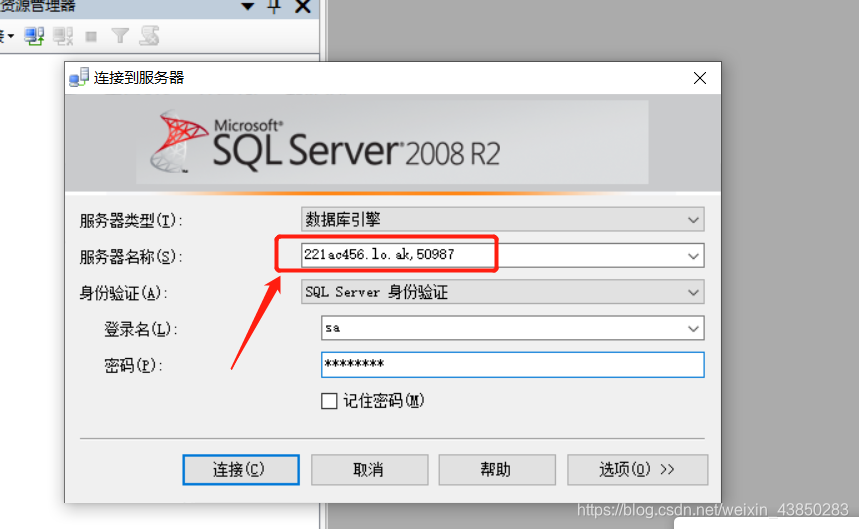Screen dimensions: 859x529
Task: Expand the 服务器名称 dropdown arrow
Action: click(693, 256)
